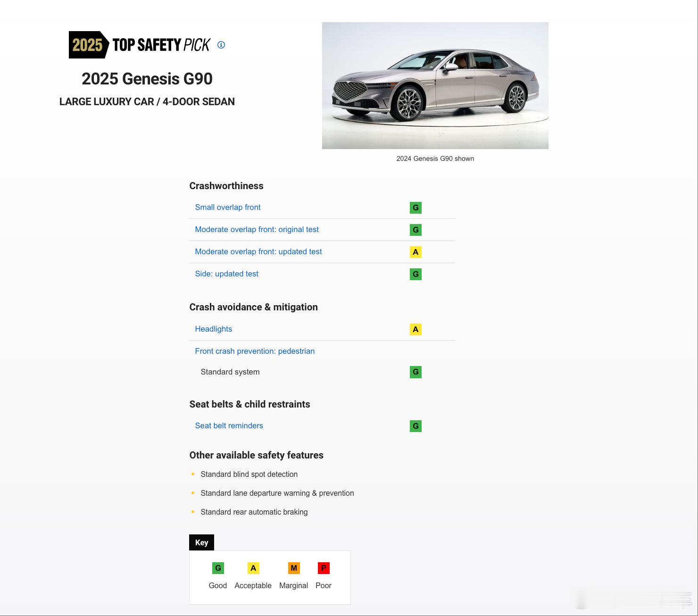The height and width of the screenshot is (616, 698).
Task: Click 'Standard lane departure warning & prevention' item
Action: point(277,493)
